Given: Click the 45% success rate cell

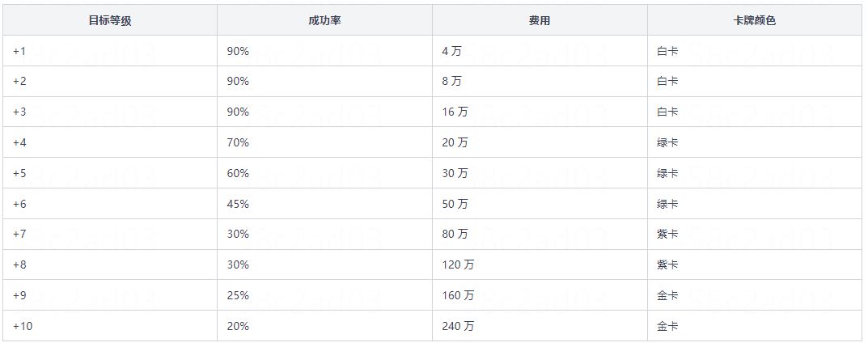Looking at the screenshot, I should click(239, 204).
